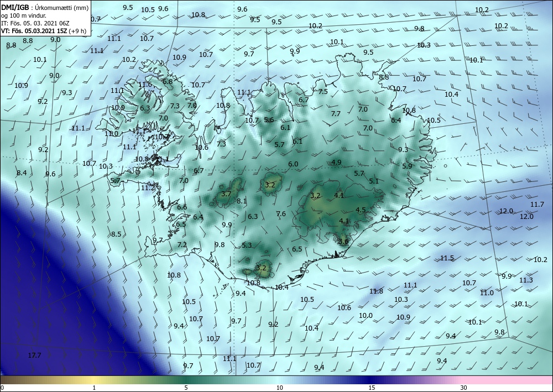Click the 8.5 value off the southwest coast
This screenshot has width=553, height=392.
click(x=116, y=234)
